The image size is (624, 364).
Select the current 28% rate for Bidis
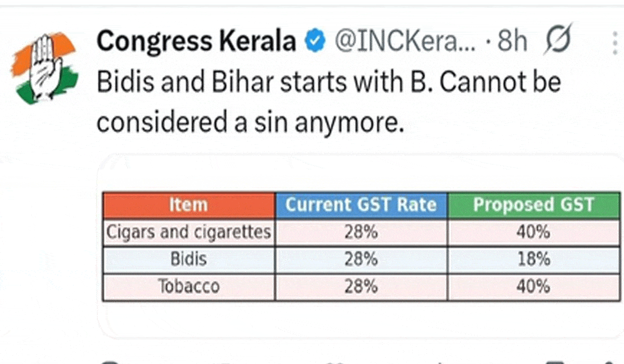(x=361, y=259)
